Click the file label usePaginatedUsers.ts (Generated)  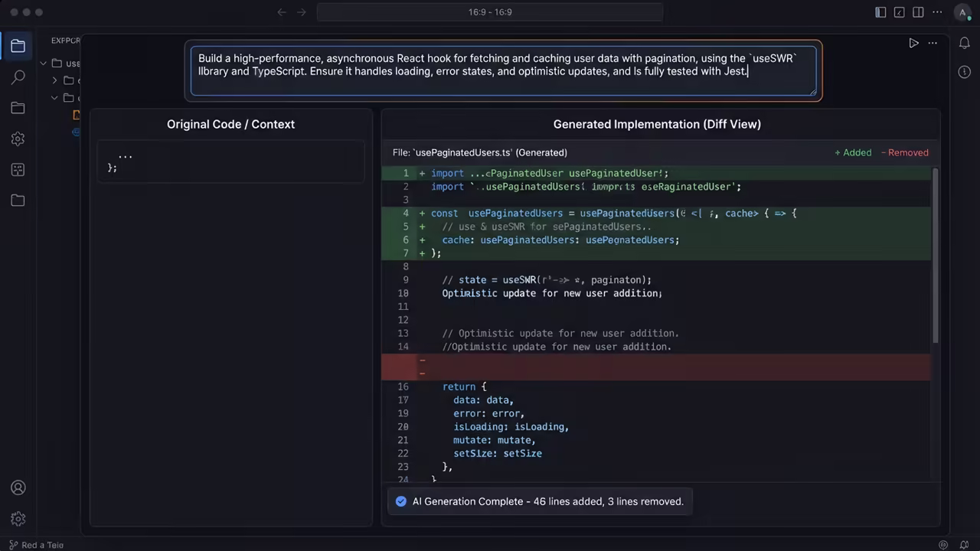tap(480, 152)
